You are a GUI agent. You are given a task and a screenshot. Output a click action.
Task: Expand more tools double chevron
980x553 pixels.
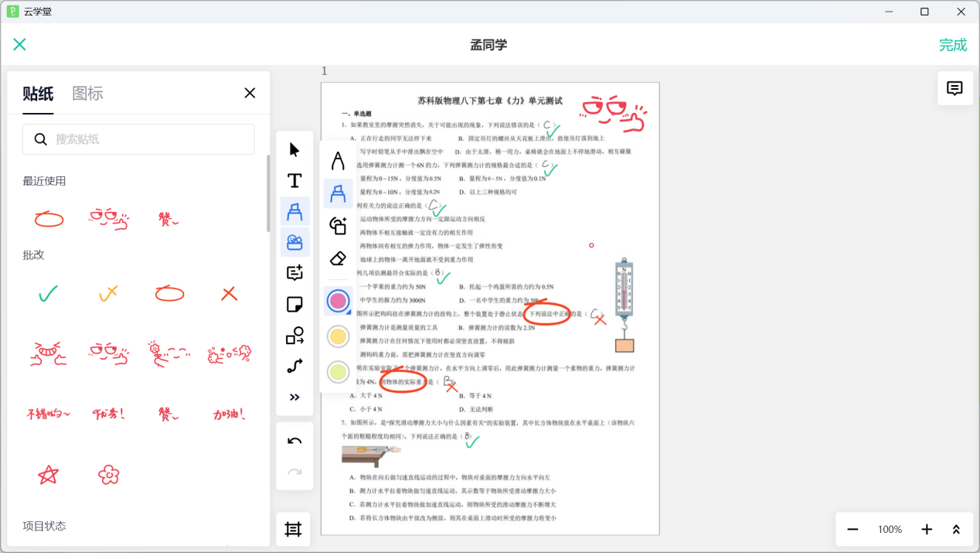click(x=294, y=398)
